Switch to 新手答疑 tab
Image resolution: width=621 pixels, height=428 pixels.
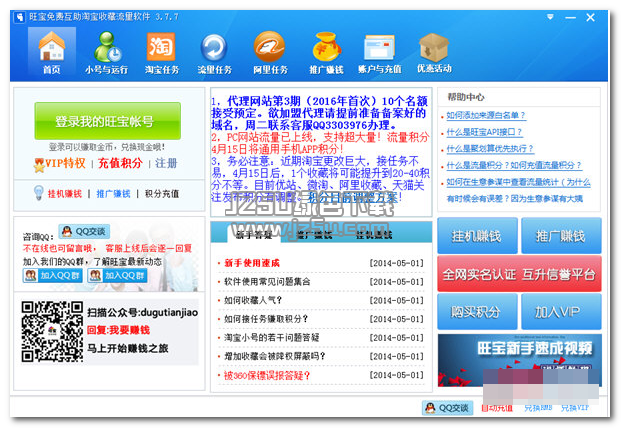pyautogui.click(x=254, y=235)
